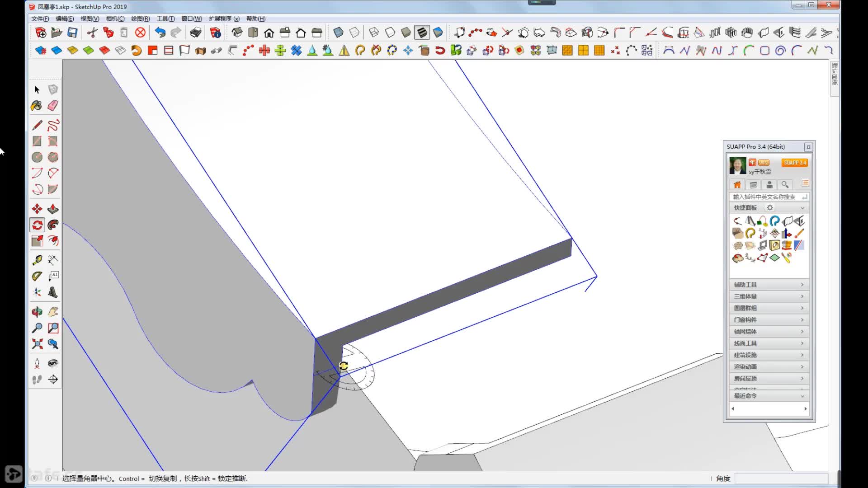Open the 文件(F) menu
Viewport: 868px width, 488px height.
40,19
